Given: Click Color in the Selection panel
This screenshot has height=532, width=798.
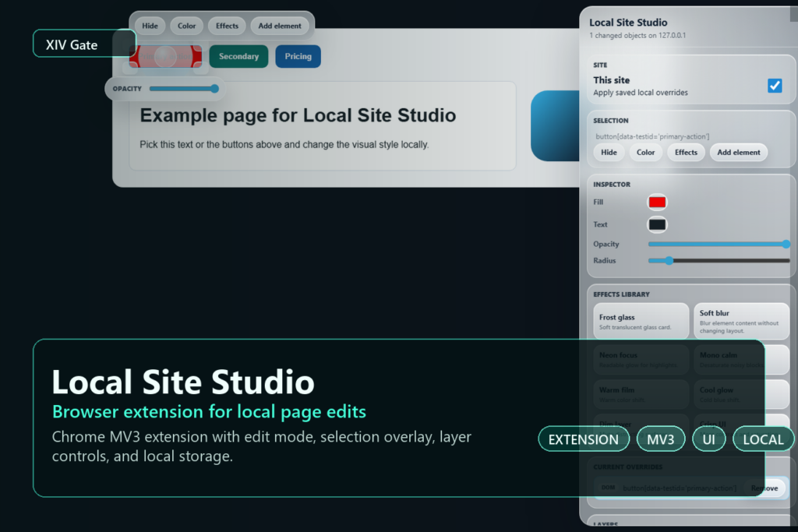Looking at the screenshot, I should pyautogui.click(x=645, y=152).
